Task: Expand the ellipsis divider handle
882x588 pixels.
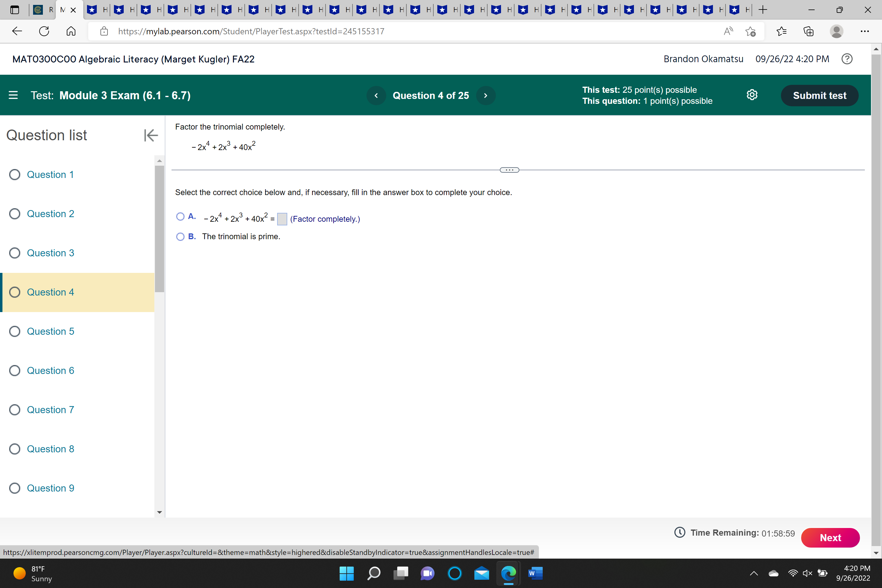Action: [x=509, y=170]
